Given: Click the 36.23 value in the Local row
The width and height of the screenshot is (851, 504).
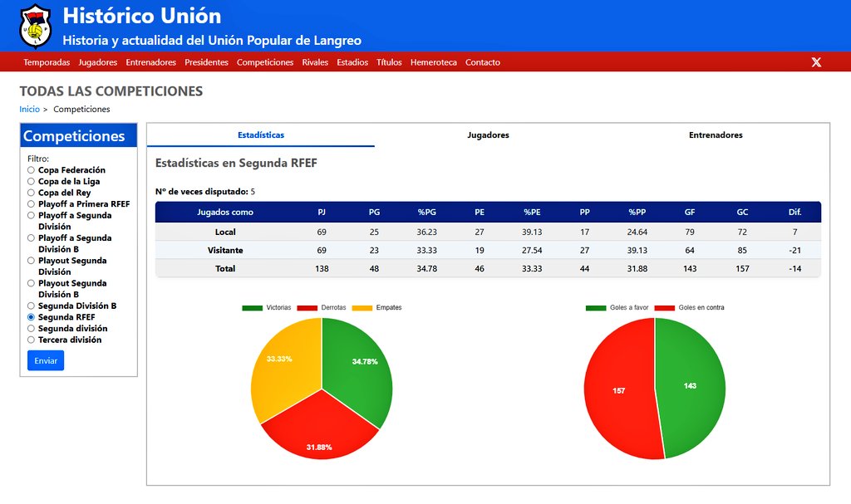Looking at the screenshot, I should click(x=426, y=232).
